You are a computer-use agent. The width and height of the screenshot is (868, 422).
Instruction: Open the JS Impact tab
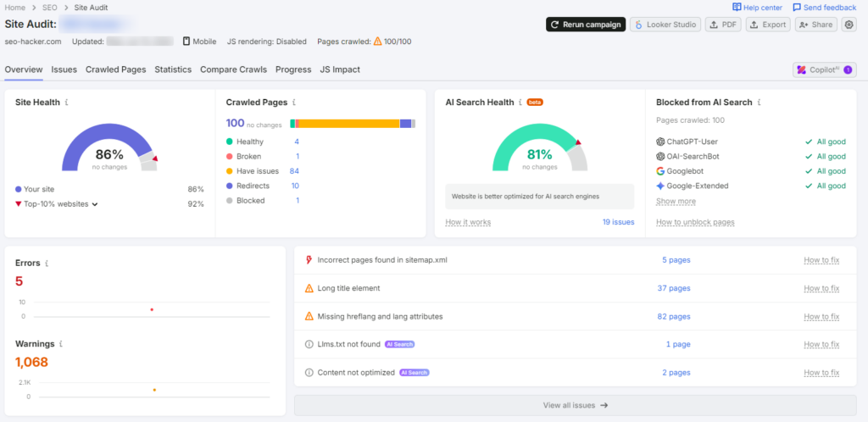pyautogui.click(x=340, y=69)
